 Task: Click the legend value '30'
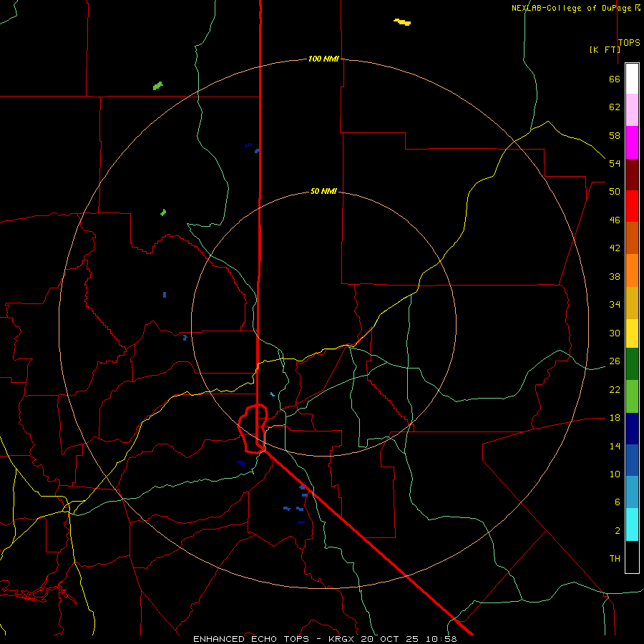click(x=615, y=333)
